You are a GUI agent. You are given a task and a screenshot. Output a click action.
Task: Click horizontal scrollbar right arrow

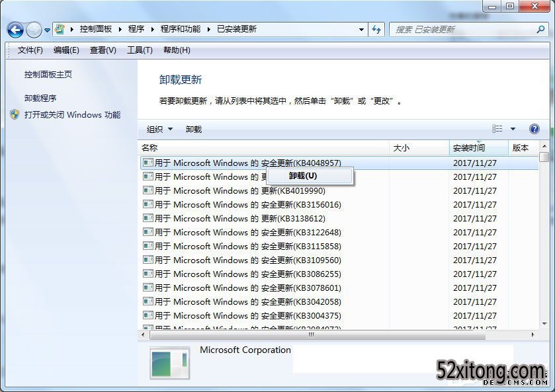tap(533, 334)
